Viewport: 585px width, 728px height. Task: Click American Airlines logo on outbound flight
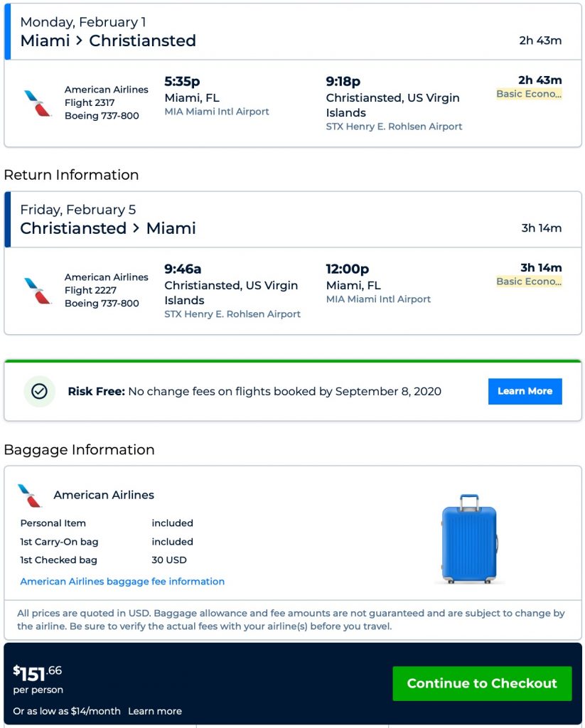38,103
